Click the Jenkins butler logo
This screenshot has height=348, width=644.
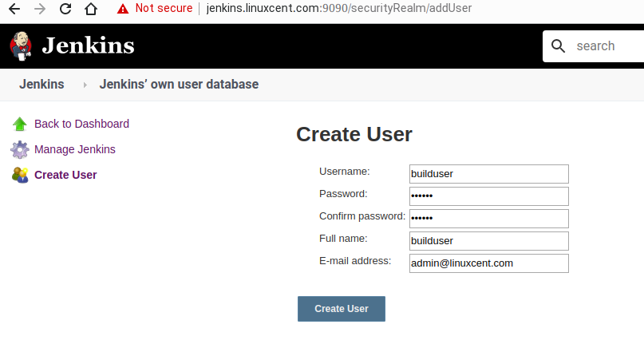click(x=21, y=46)
